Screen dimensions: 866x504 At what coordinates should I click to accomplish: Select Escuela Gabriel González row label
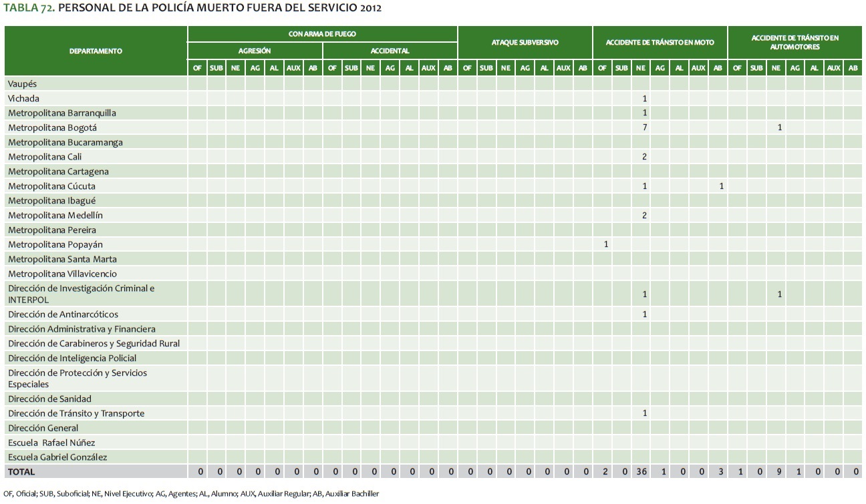(x=57, y=457)
